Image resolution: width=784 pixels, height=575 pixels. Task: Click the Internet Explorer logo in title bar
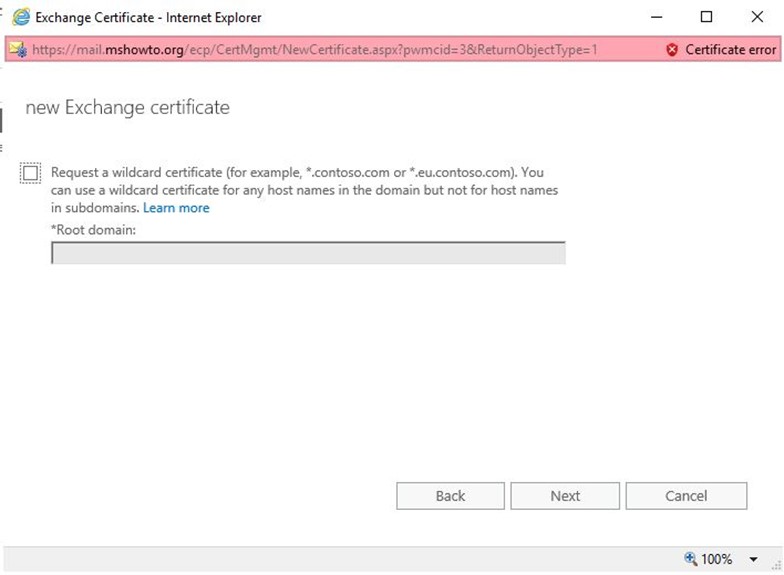(21, 17)
